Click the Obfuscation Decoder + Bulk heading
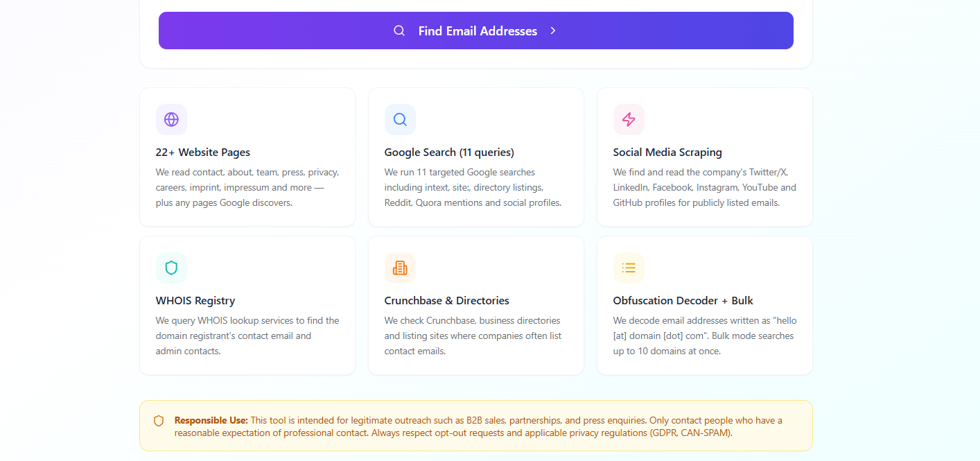This screenshot has height=461, width=980. pyautogui.click(x=683, y=300)
